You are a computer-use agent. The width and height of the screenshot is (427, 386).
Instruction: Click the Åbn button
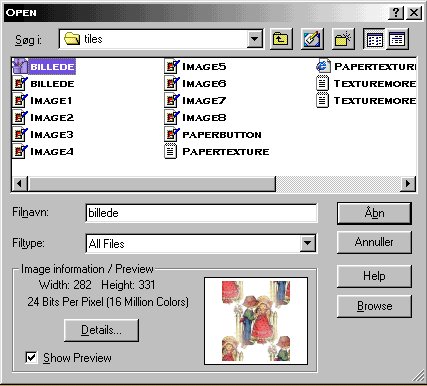[x=374, y=213]
